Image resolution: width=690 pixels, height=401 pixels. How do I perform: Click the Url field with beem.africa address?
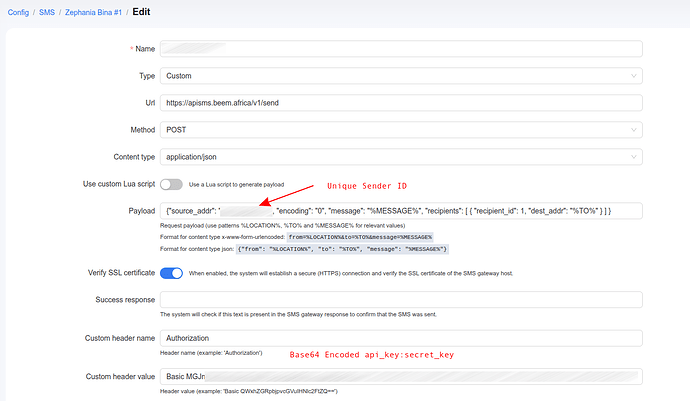click(x=400, y=102)
